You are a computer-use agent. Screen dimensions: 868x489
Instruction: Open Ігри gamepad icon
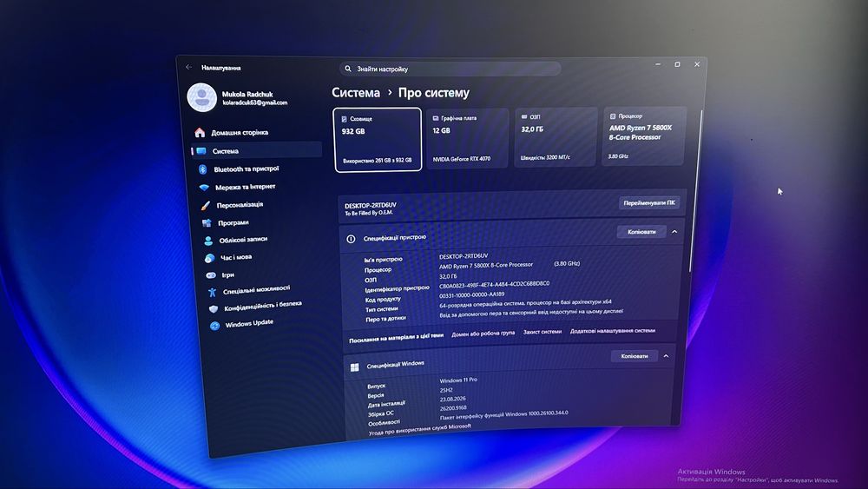click(x=211, y=275)
